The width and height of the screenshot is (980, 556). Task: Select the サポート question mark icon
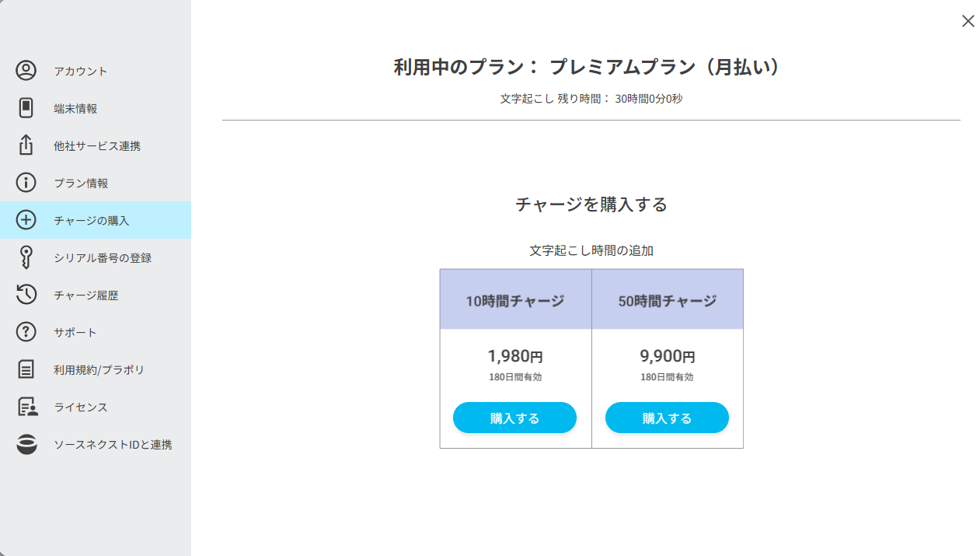(26, 332)
